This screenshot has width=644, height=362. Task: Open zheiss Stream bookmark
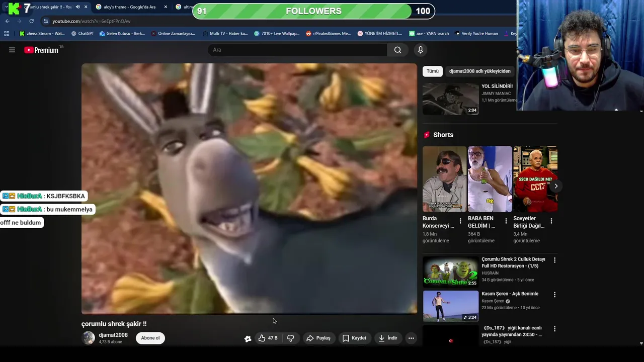click(x=42, y=34)
